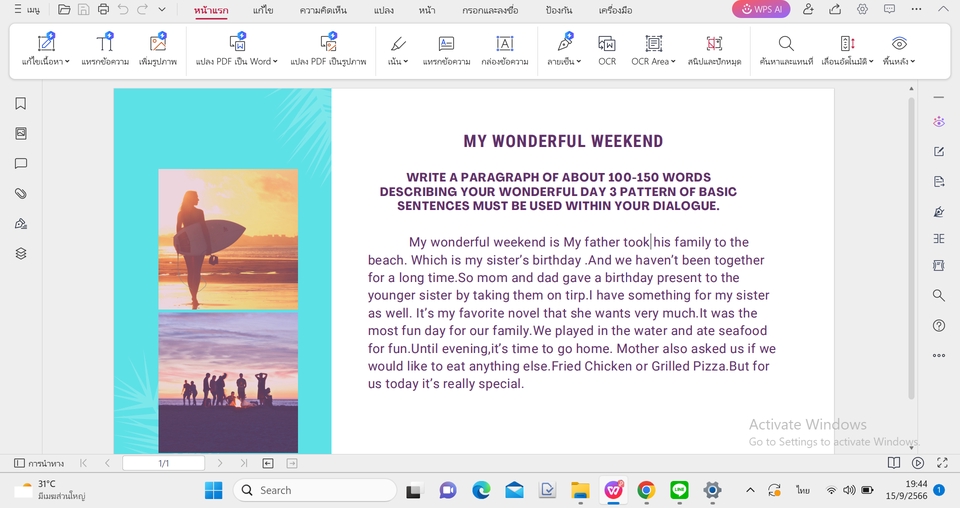Click the pen sign icon in right sidebar
The image size is (960, 508).
pos(939,212)
